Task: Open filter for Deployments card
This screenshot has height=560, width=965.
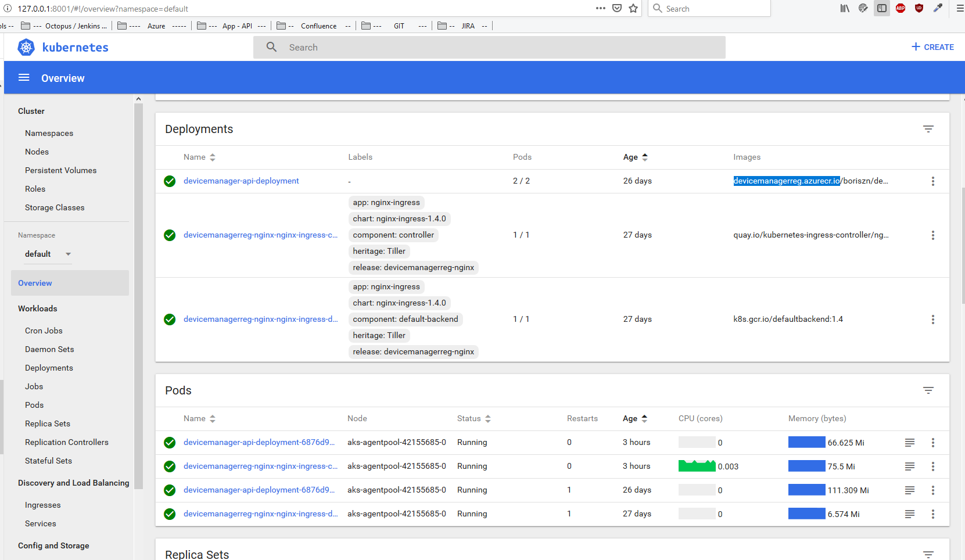Action: click(928, 129)
